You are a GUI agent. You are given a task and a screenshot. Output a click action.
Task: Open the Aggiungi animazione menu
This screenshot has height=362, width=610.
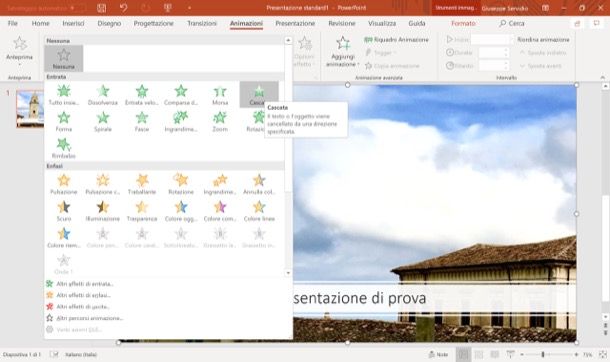(342, 51)
